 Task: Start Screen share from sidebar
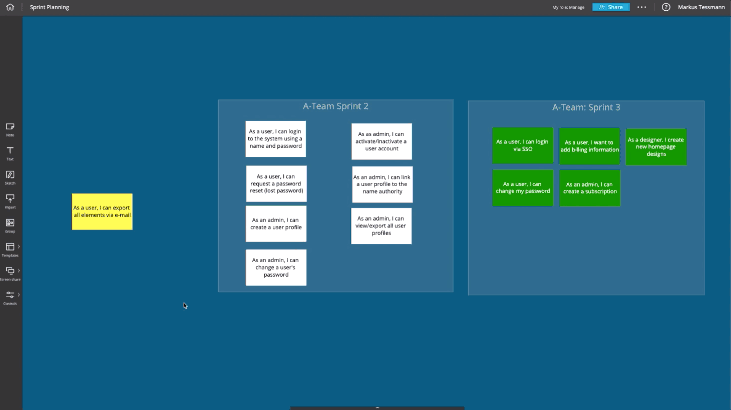(x=10, y=272)
